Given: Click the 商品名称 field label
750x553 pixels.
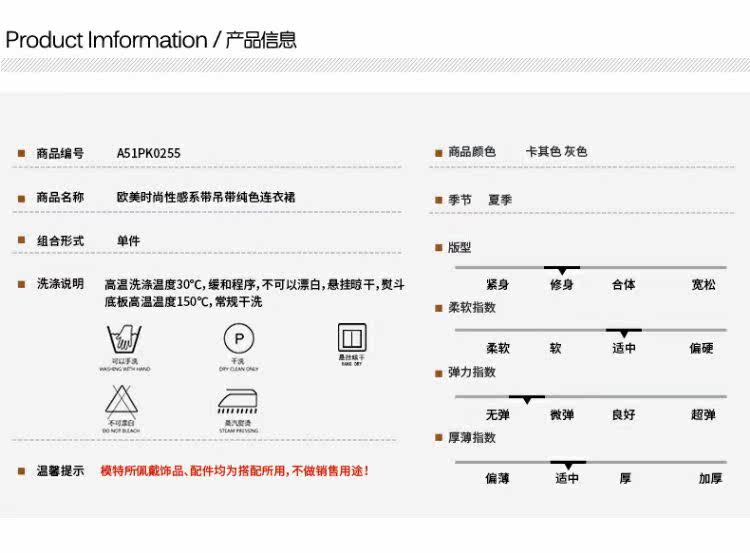Looking at the screenshot, I should pyautogui.click(x=60, y=197).
